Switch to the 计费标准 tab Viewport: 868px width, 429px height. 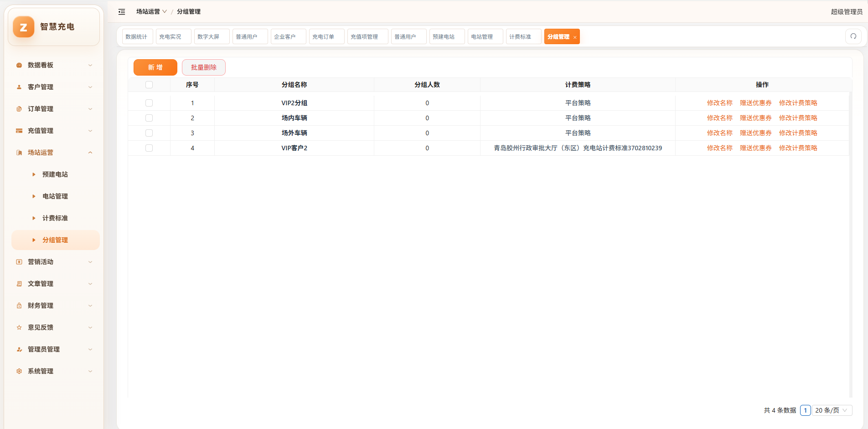pyautogui.click(x=523, y=36)
